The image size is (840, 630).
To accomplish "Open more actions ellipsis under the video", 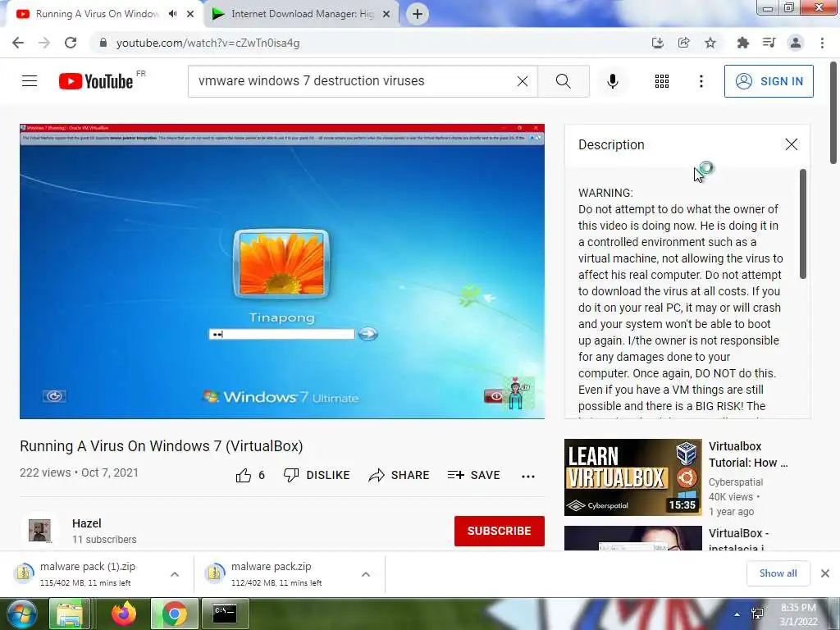I will pyautogui.click(x=528, y=476).
